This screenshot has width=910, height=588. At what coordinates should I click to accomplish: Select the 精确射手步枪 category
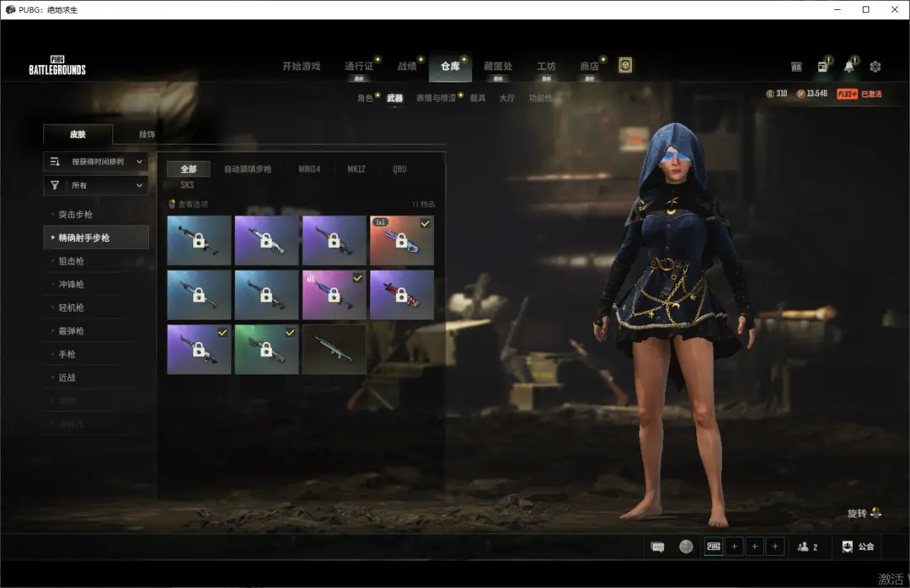[x=96, y=238]
